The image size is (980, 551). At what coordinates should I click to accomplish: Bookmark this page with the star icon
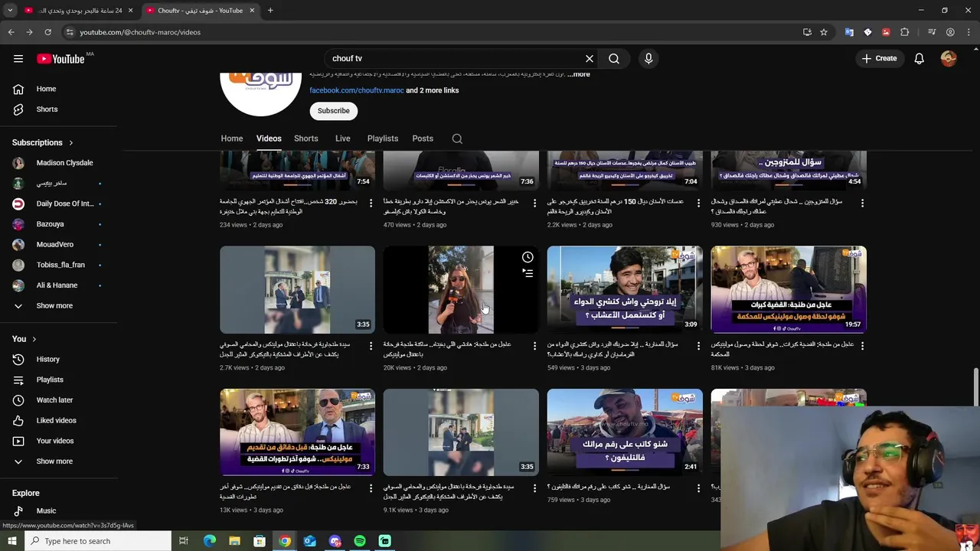(824, 32)
